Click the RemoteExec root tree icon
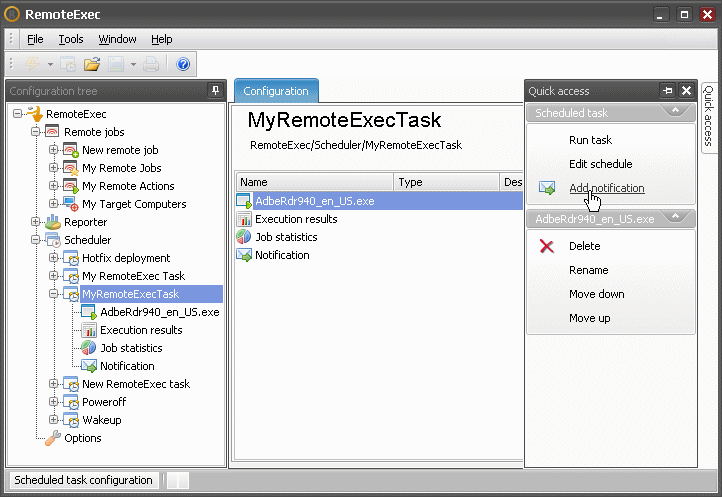Viewport: 722px width, 497px height. pos(35,114)
